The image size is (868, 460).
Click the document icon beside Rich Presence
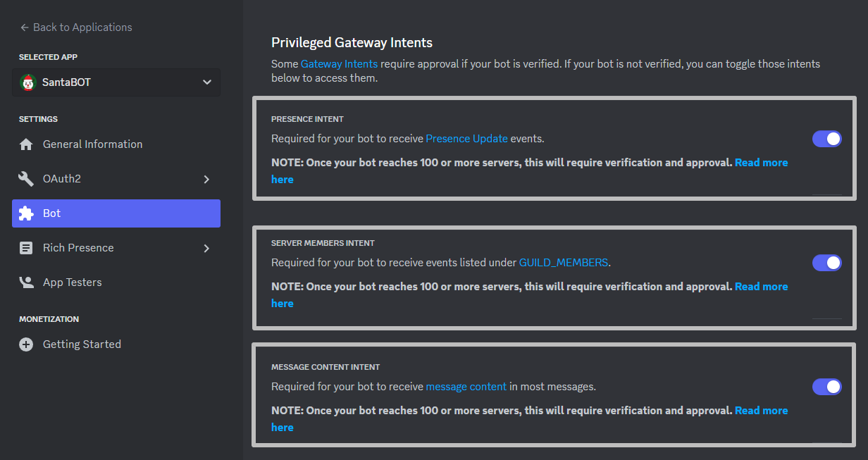[x=26, y=248]
